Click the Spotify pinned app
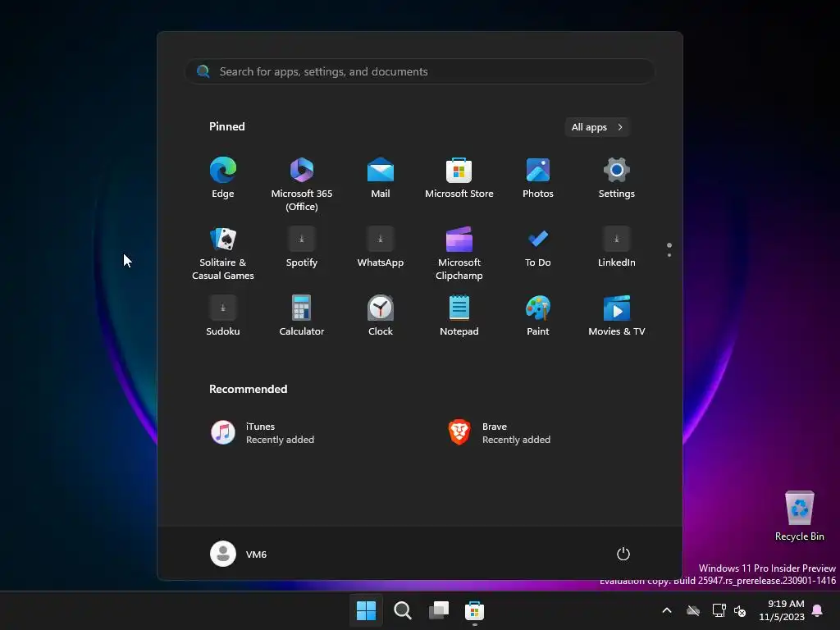 click(x=302, y=248)
